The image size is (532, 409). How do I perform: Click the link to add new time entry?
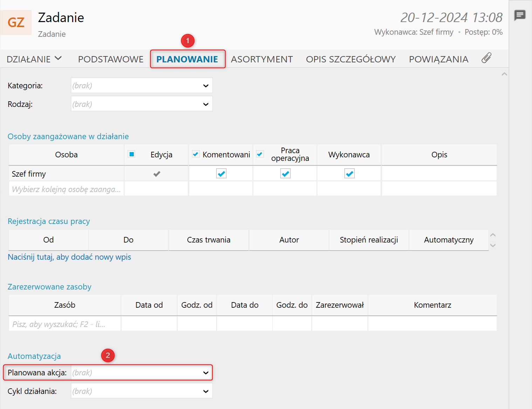click(x=69, y=257)
